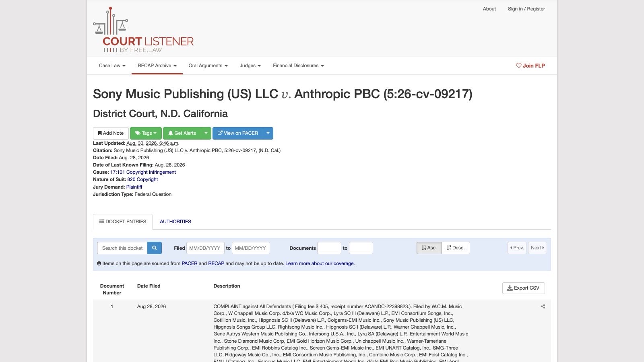Click the Aug 28, 2026 date cell
644x362 pixels.
[x=151, y=306]
